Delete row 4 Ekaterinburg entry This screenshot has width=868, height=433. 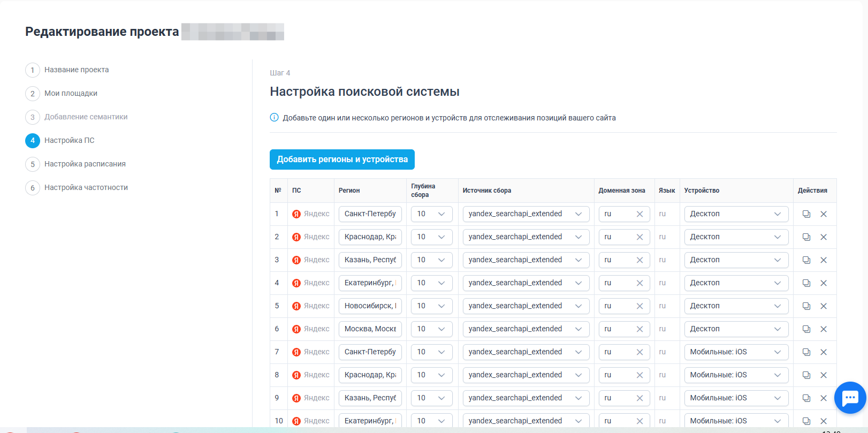click(x=824, y=283)
